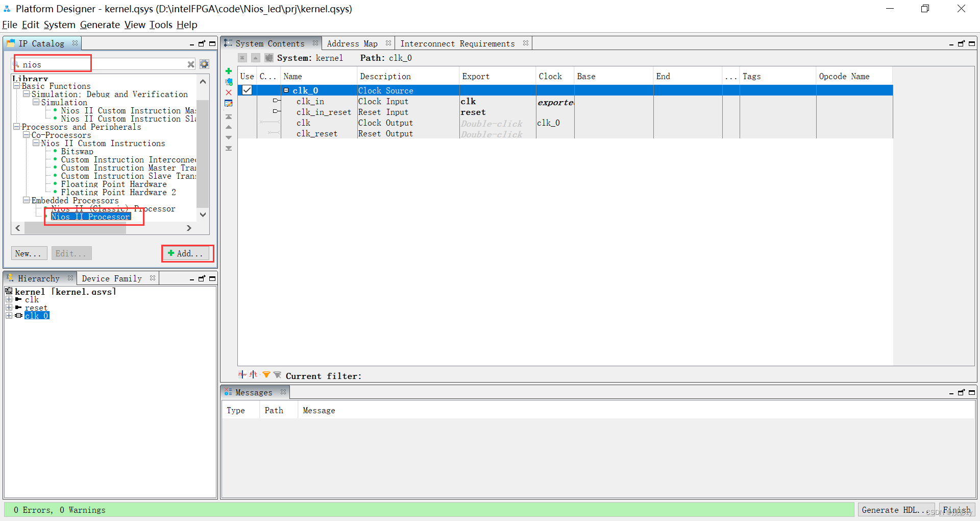Close the Interconnect Requirements tab
Viewport: 980px width, 521px height.
coord(526,43)
